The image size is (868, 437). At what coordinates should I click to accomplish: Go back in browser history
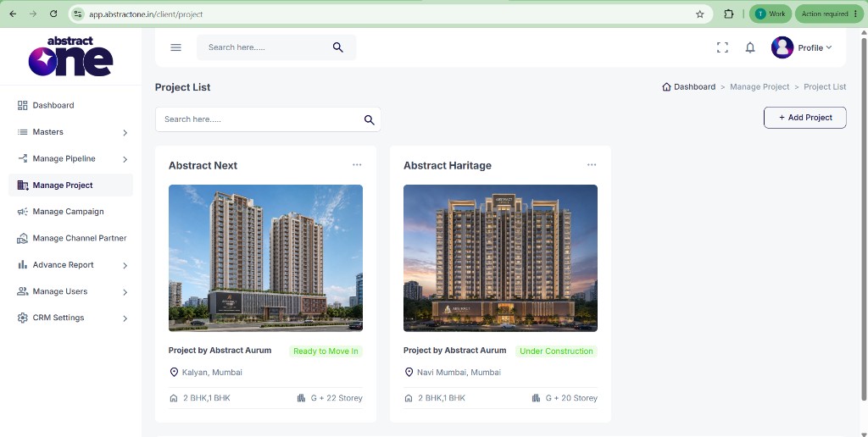click(13, 14)
